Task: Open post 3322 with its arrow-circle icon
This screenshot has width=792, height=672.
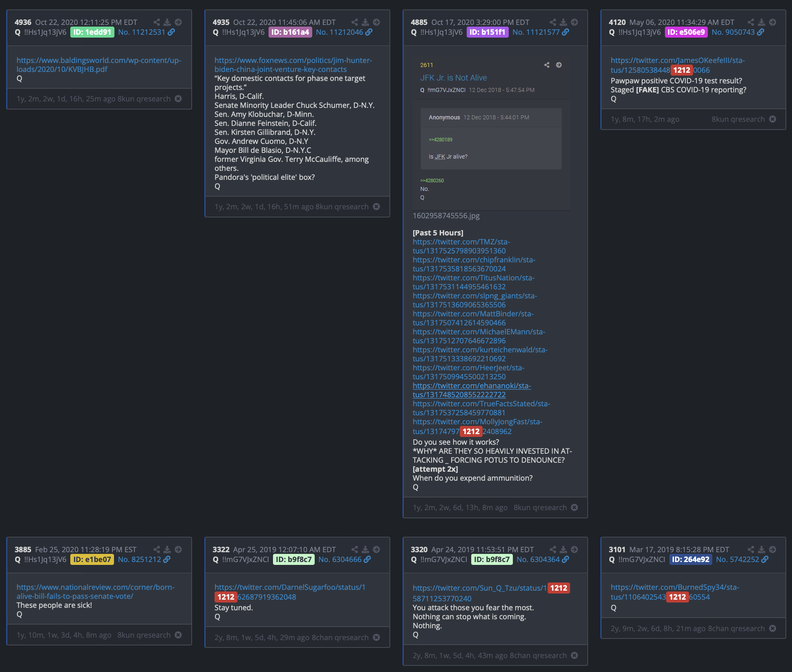Action: point(376,549)
